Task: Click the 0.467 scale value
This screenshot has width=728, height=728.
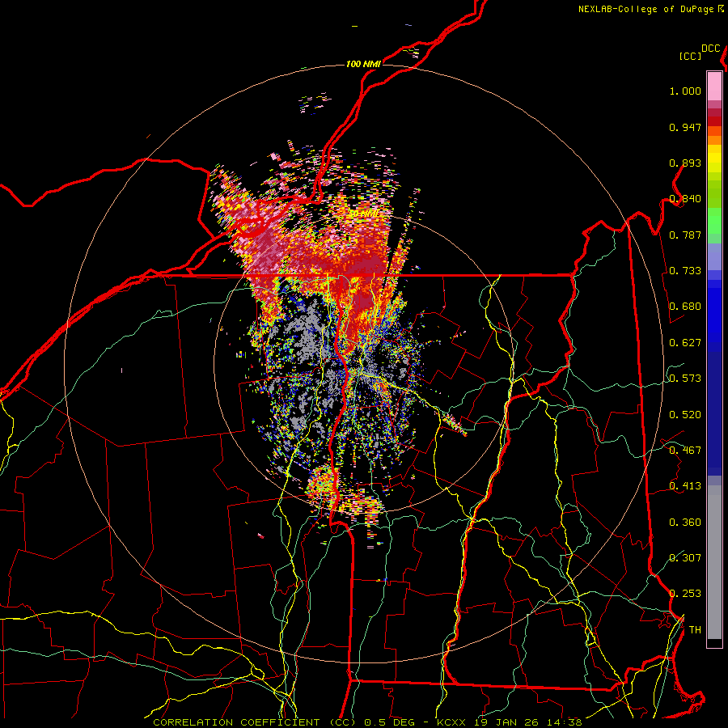Action: point(685,451)
